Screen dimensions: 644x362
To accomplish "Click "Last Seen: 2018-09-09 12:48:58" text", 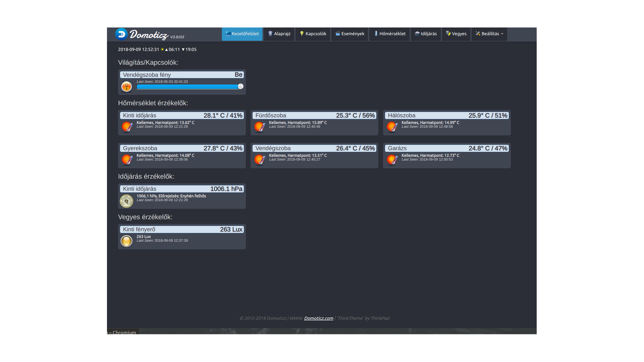I will pyautogui.click(x=427, y=127).
